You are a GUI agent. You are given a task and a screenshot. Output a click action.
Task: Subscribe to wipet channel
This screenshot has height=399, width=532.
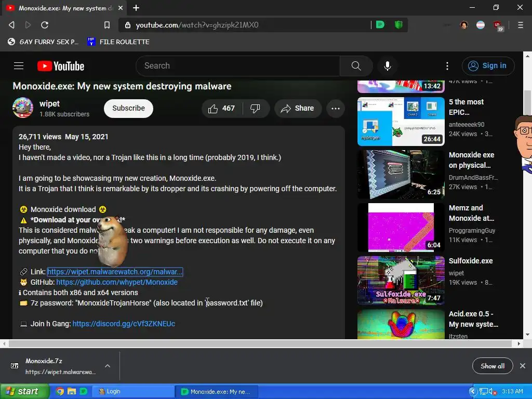[129, 108]
